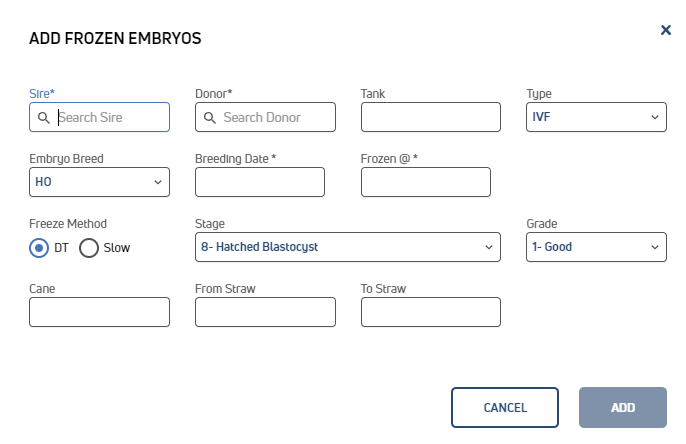
Task: Select the Breeding Date input box
Action: coord(260,182)
